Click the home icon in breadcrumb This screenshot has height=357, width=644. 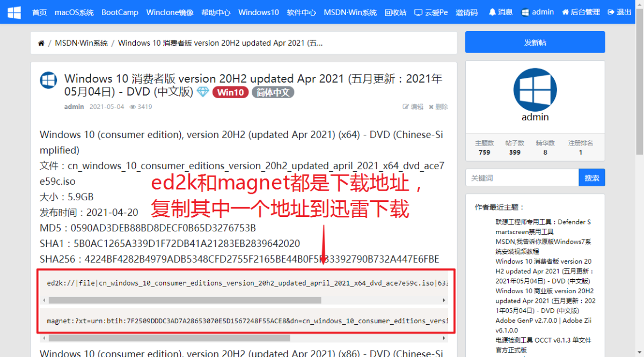[41, 43]
